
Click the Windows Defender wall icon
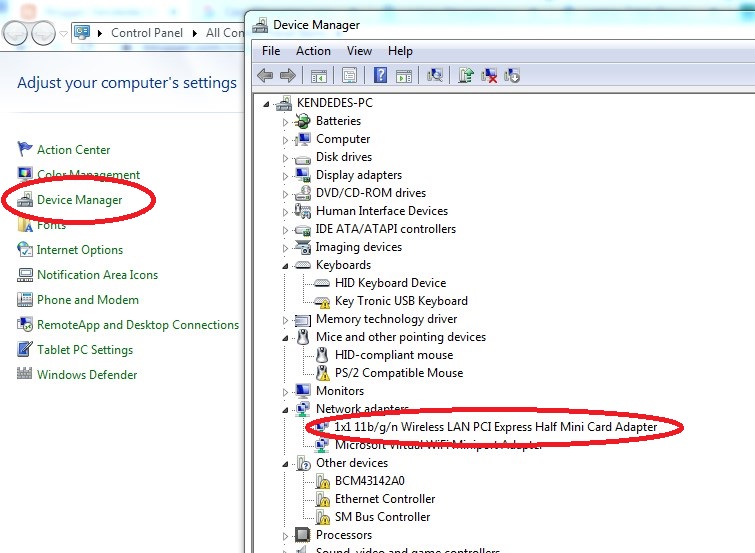click(25, 373)
